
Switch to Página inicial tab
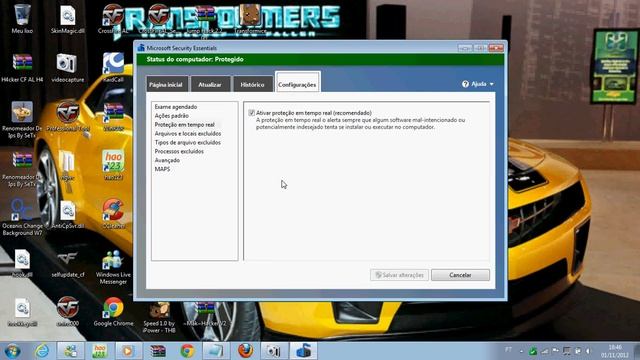click(x=166, y=84)
